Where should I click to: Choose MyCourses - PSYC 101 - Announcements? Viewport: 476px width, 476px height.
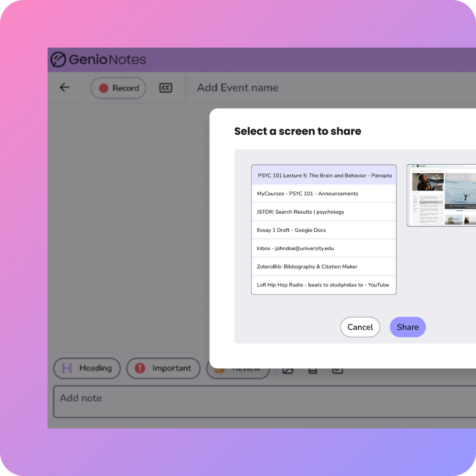tap(324, 193)
